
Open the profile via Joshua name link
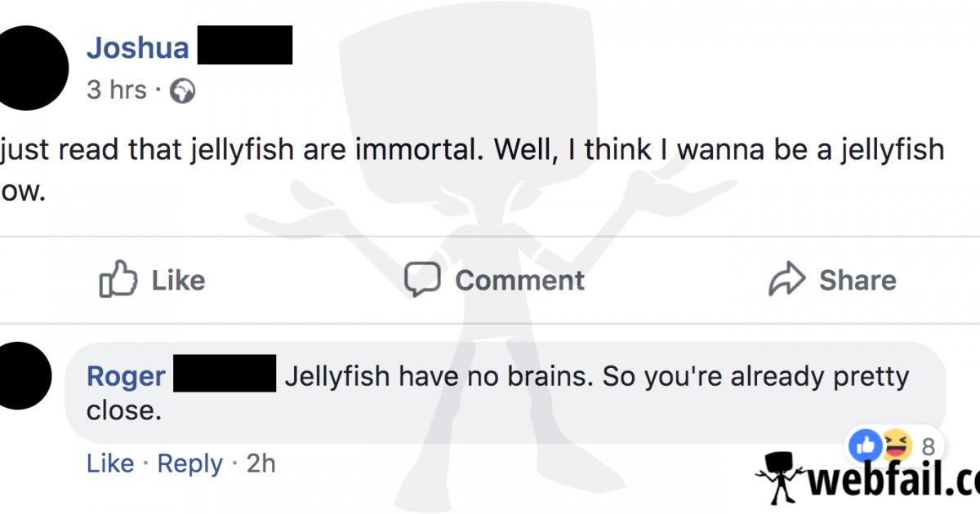coord(138,48)
